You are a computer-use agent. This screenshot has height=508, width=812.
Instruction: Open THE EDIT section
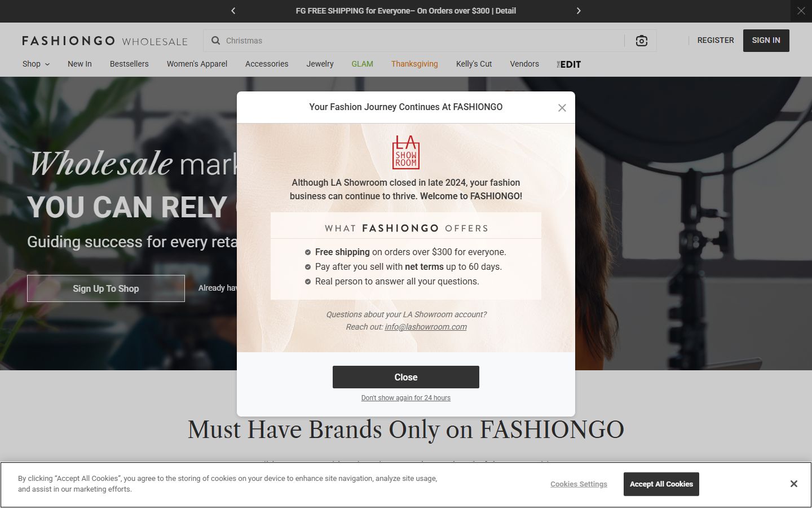tap(568, 64)
